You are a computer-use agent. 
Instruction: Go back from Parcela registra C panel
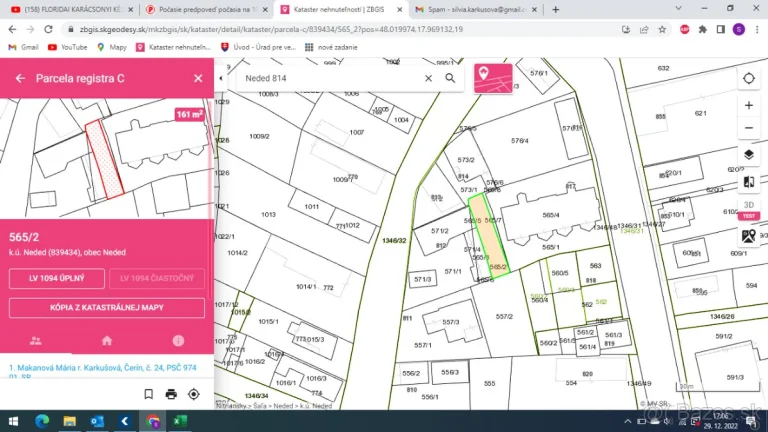(x=20, y=78)
